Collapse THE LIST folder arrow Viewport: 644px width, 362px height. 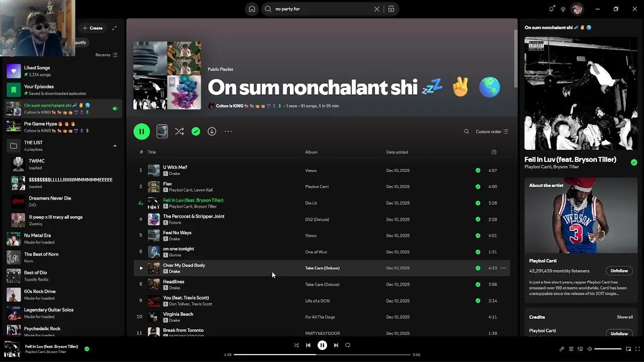coord(115,146)
